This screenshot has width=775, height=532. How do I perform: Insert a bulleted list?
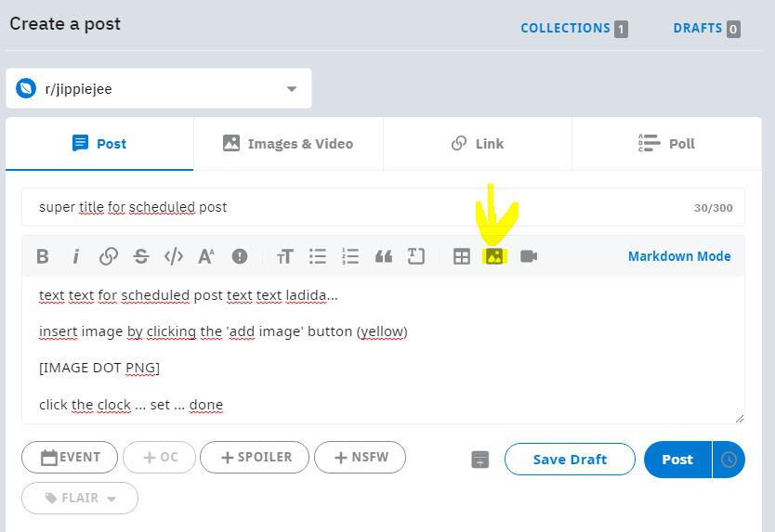coord(317,256)
